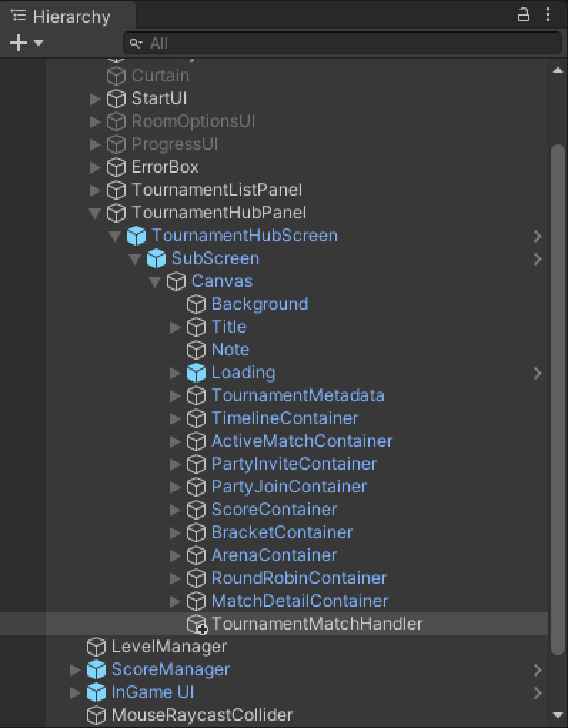
Task: Click the SubScreen prefab cube icon
Action: pyautogui.click(x=156, y=258)
